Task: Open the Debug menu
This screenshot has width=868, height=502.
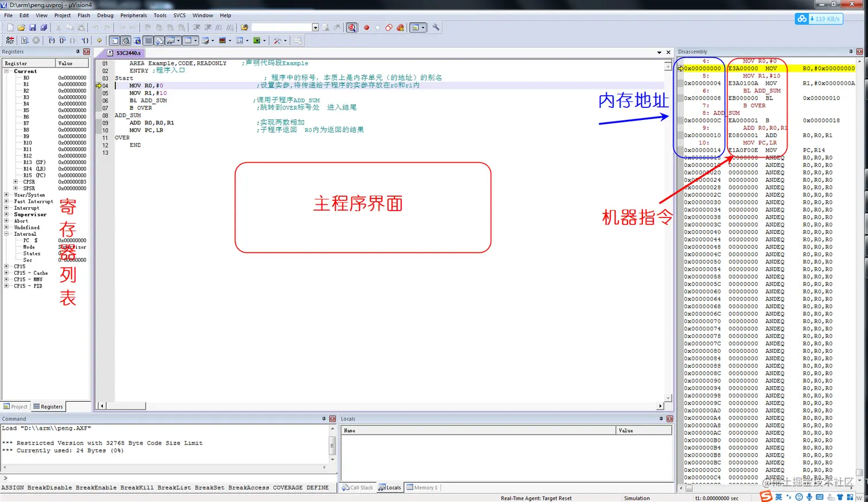Action: click(105, 15)
